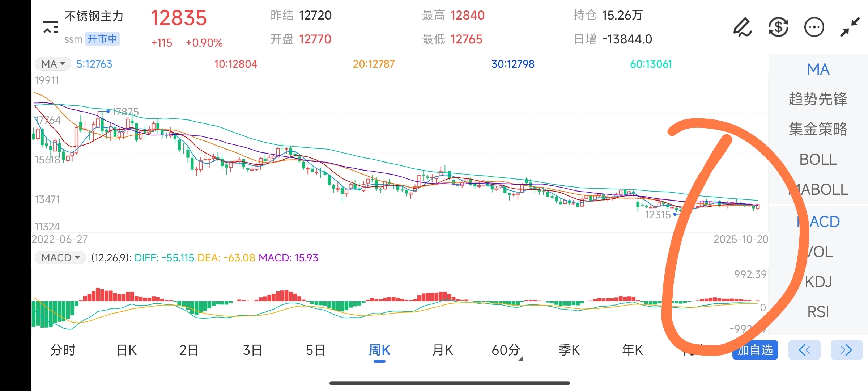Go to the previous contract with left double-arrow

pyautogui.click(x=804, y=350)
